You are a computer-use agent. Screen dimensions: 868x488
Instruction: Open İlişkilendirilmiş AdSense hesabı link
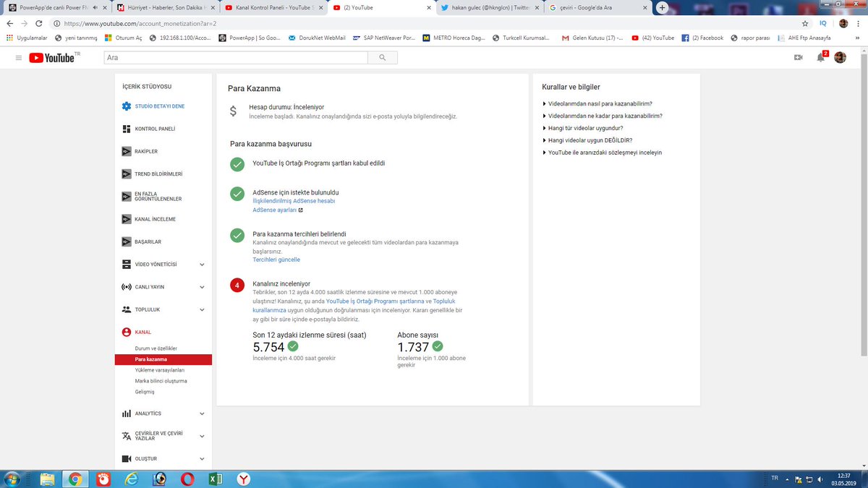coord(294,201)
